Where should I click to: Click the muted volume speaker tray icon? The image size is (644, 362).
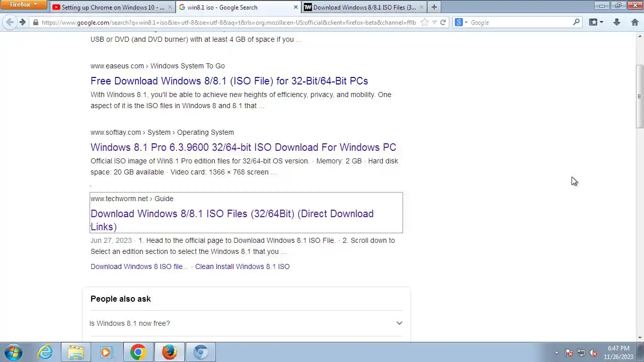click(x=593, y=352)
